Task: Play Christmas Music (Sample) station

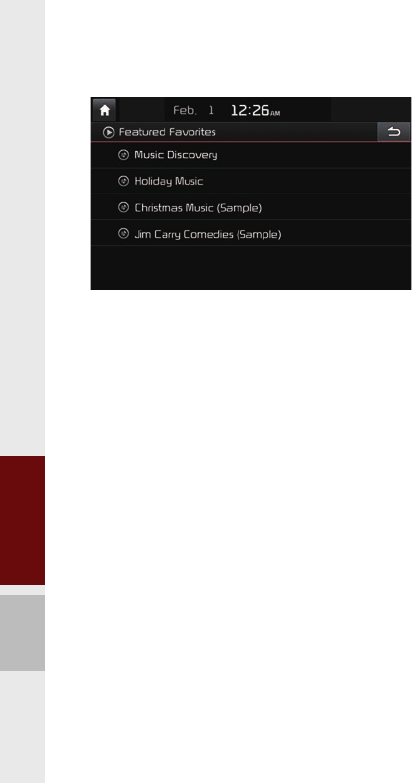Action: (x=251, y=207)
